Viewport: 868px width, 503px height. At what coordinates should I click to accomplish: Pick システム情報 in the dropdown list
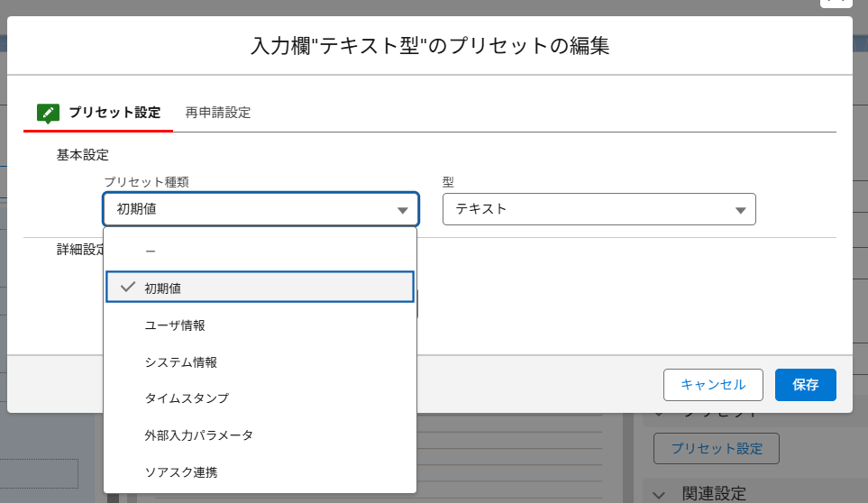pyautogui.click(x=180, y=361)
